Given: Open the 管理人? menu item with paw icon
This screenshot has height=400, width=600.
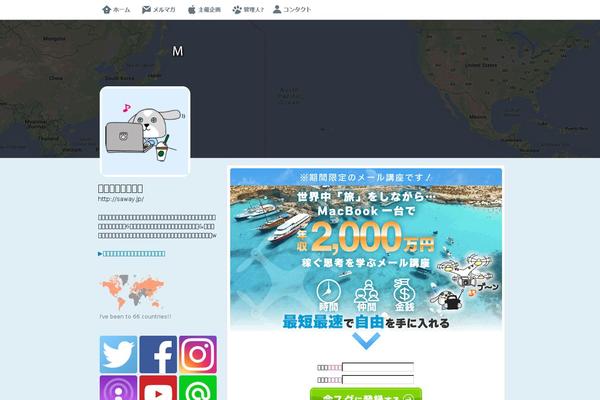Looking at the screenshot, I should coord(248,10).
